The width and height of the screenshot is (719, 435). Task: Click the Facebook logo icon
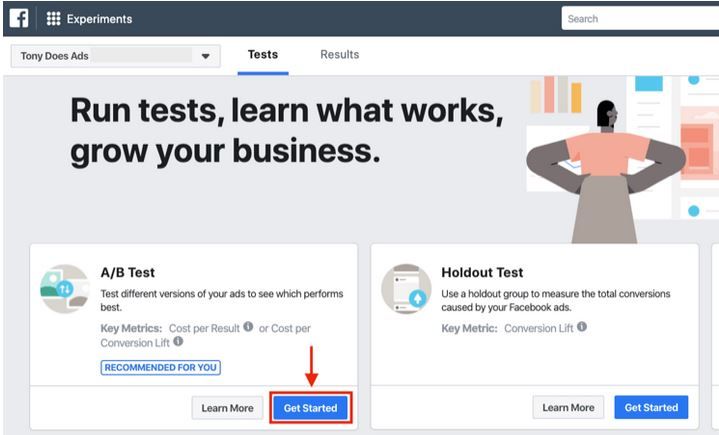tap(19, 18)
